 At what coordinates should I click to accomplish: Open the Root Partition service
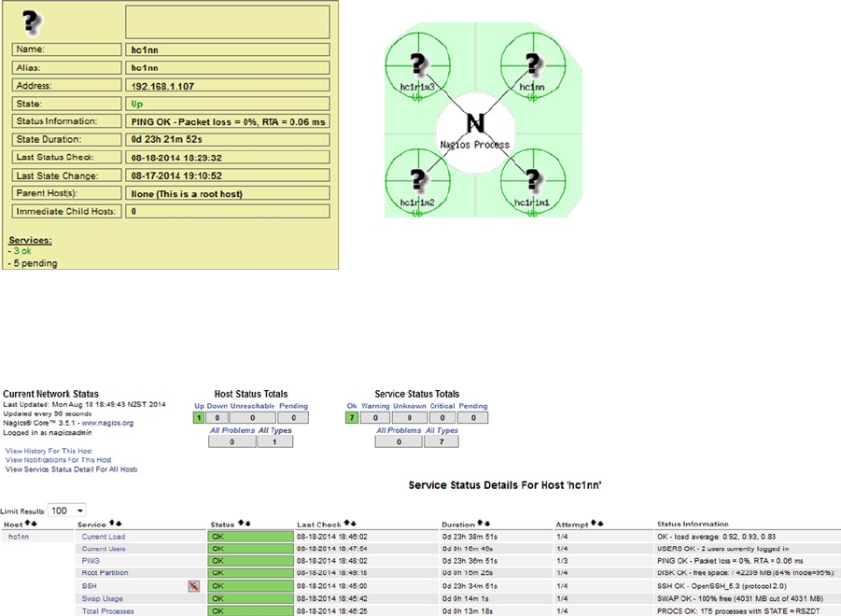[x=105, y=573]
